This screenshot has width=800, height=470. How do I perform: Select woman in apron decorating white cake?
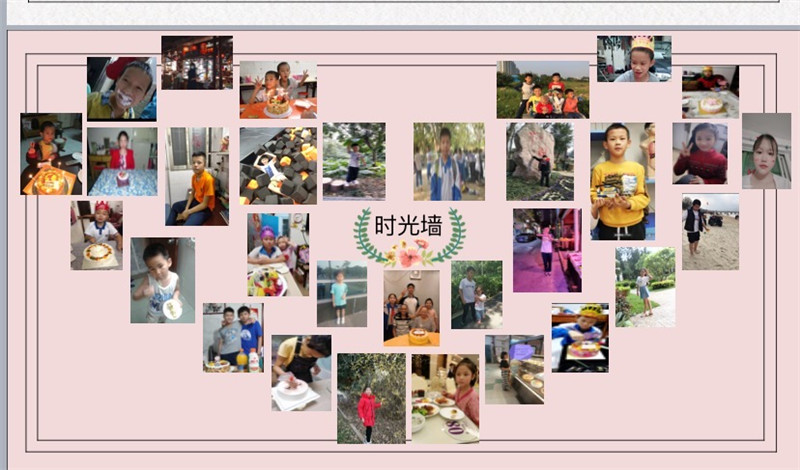pos(301,373)
